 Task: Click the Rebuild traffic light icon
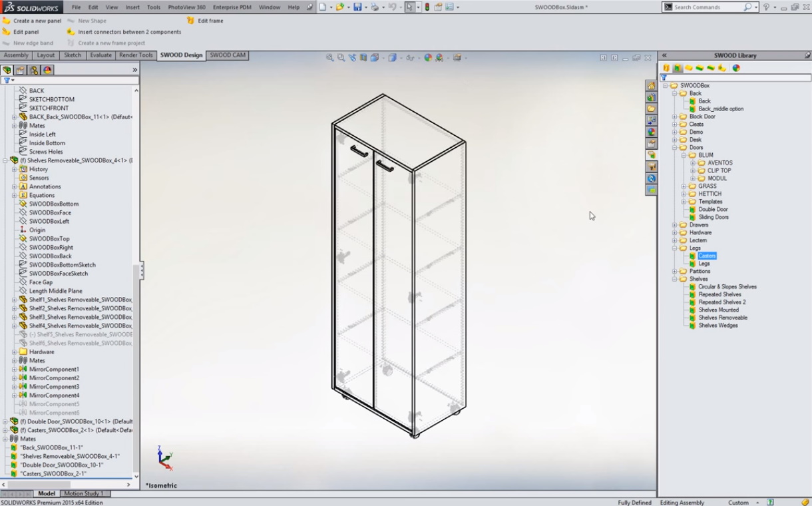(x=427, y=7)
